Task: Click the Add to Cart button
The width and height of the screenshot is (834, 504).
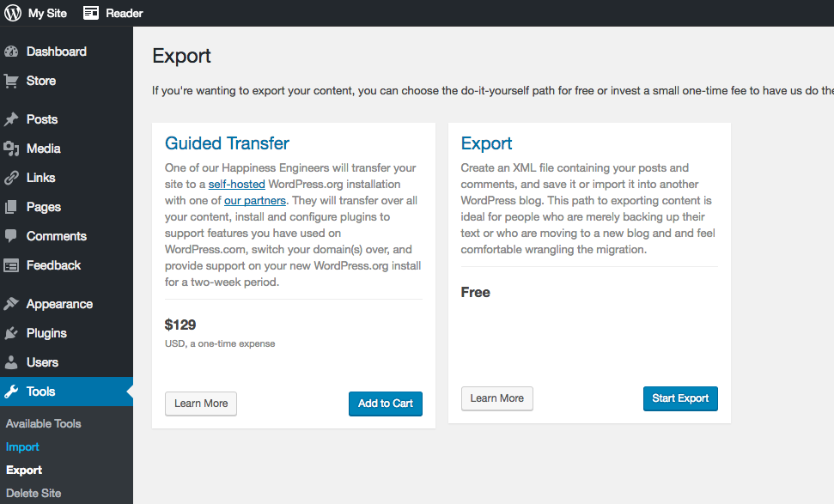Action: point(386,404)
